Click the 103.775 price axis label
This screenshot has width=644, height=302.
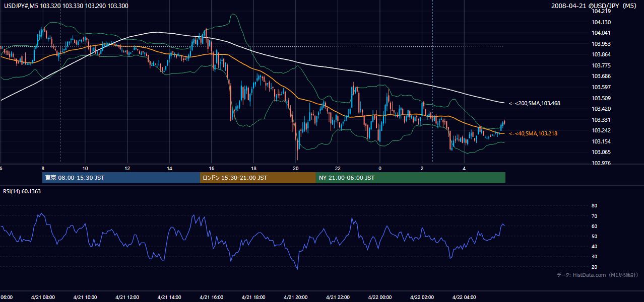602,65
